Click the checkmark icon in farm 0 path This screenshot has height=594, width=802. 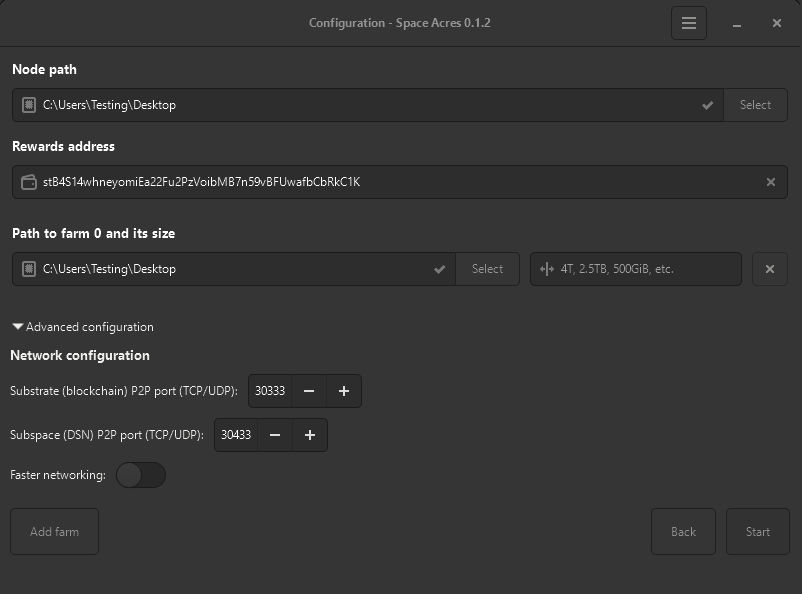click(439, 269)
